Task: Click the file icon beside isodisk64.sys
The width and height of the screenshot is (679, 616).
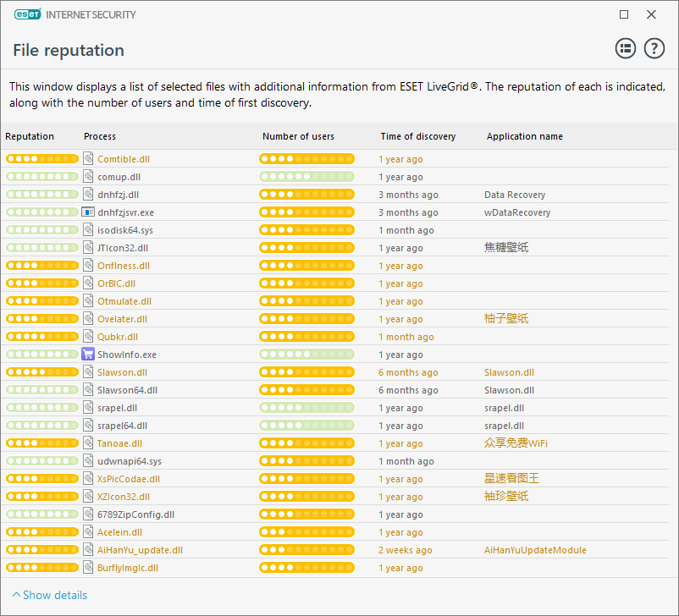Action: [88, 229]
